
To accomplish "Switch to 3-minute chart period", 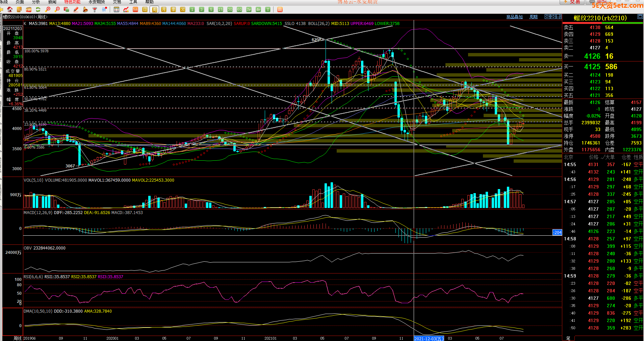I will [202, 9].
